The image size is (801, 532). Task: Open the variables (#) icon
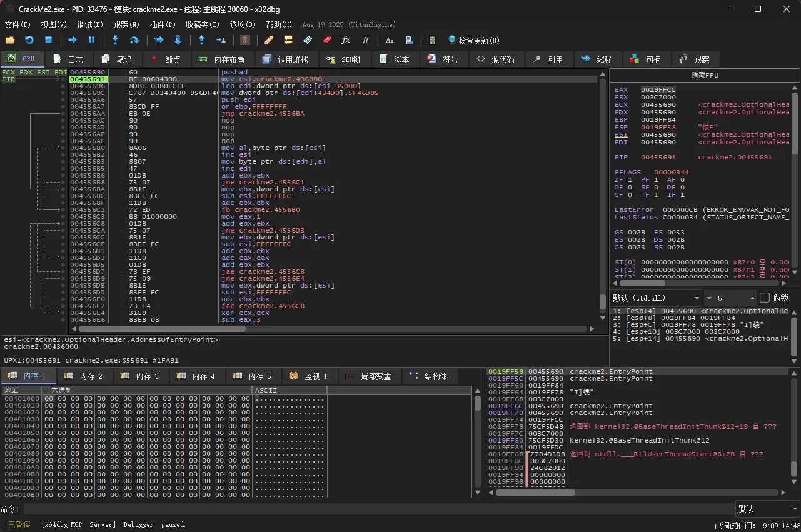point(366,40)
